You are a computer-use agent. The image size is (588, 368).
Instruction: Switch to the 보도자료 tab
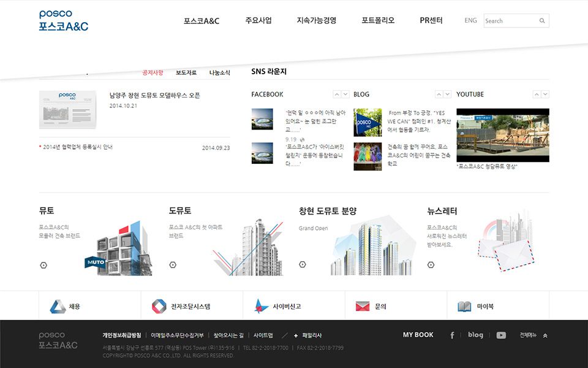[x=186, y=73]
